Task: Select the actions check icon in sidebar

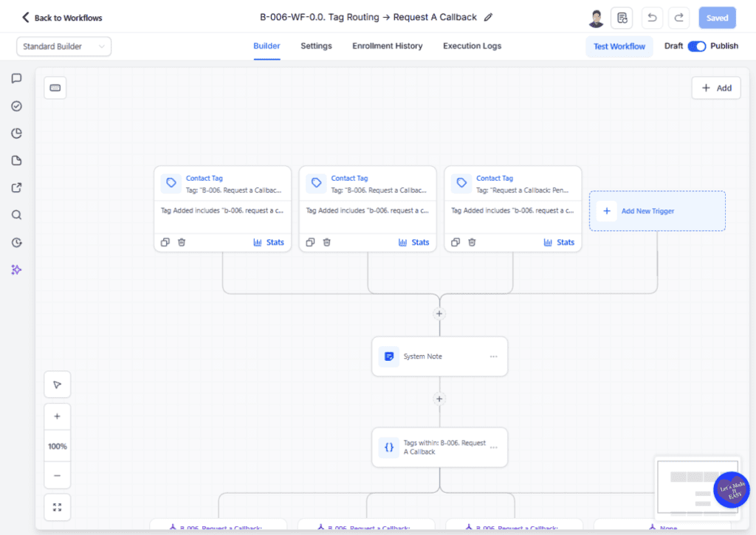Action: 16,106
